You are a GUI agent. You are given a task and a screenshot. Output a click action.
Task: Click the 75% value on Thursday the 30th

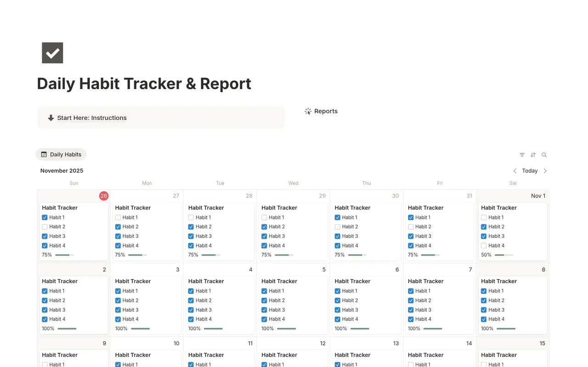[x=339, y=255]
